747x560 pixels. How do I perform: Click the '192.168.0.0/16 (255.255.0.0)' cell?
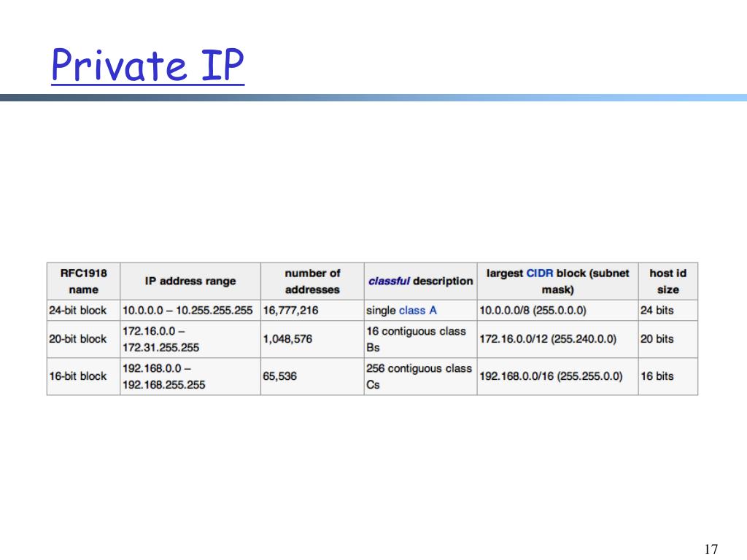point(557,376)
